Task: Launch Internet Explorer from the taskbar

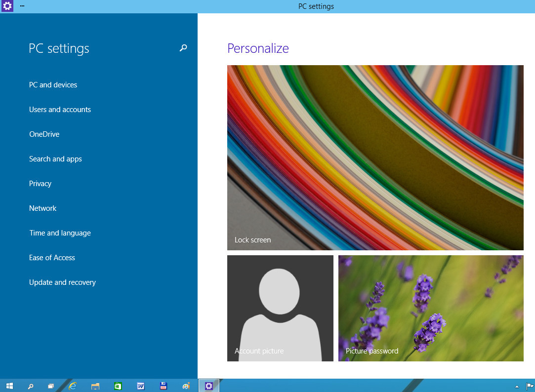Action: pos(73,386)
